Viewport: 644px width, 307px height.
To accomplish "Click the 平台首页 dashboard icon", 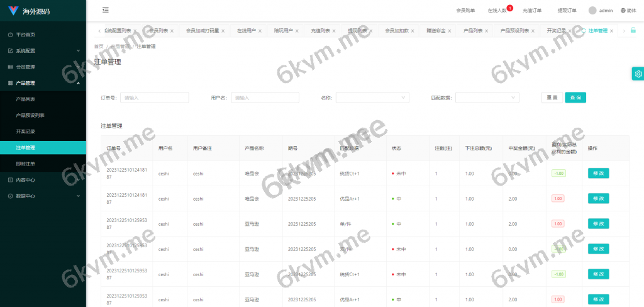I will pos(10,35).
